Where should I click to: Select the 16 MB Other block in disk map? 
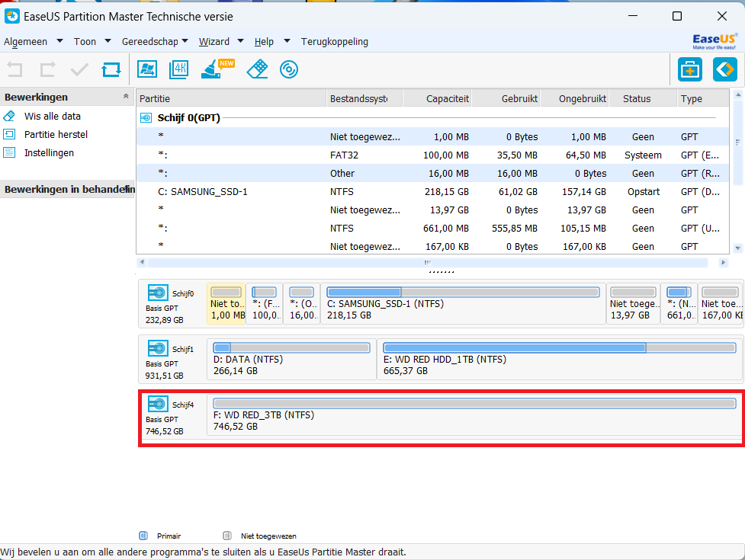tap(302, 304)
